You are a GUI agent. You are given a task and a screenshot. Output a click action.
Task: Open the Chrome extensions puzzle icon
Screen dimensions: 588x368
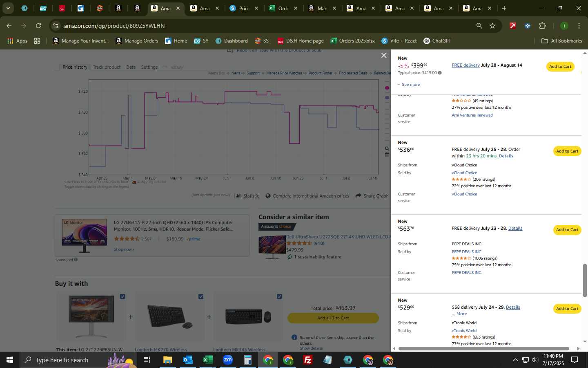pyautogui.click(x=542, y=26)
